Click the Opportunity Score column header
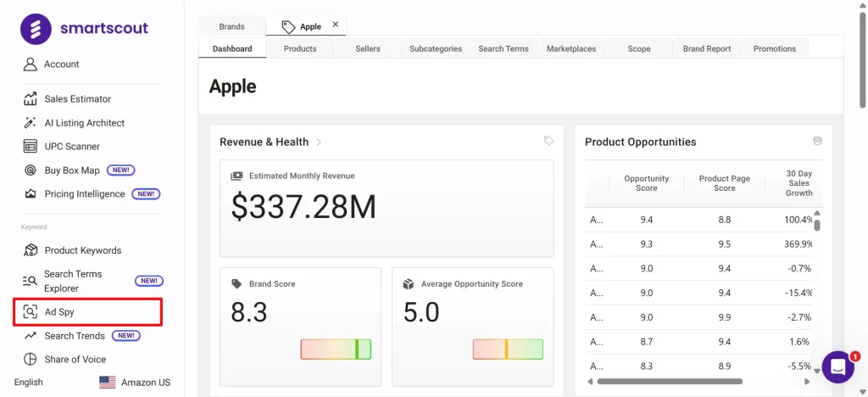The height and width of the screenshot is (397, 868). pyautogui.click(x=646, y=183)
